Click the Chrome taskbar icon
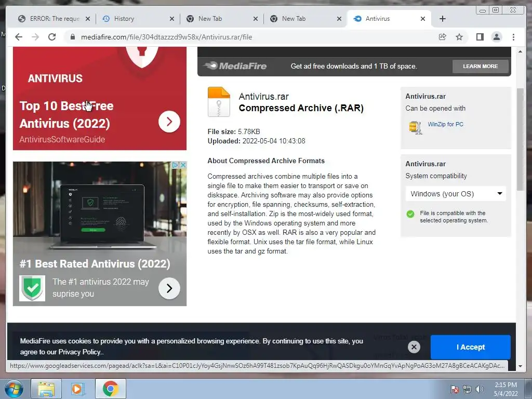 pyautogui.click(x=110, y=389)
